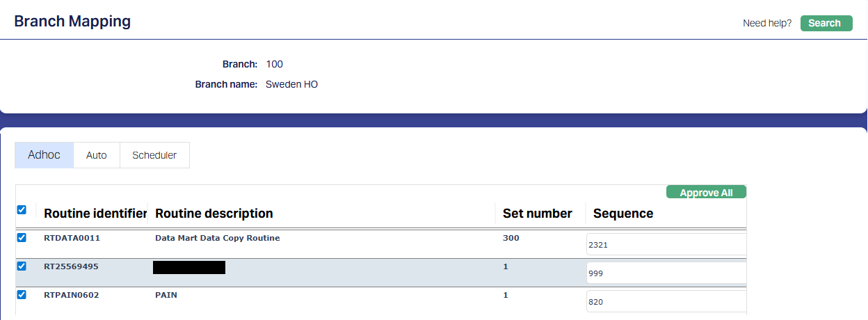Open the Scheduler tab
Viewport: 868px width, 320px height.
[x=154, y=155]
